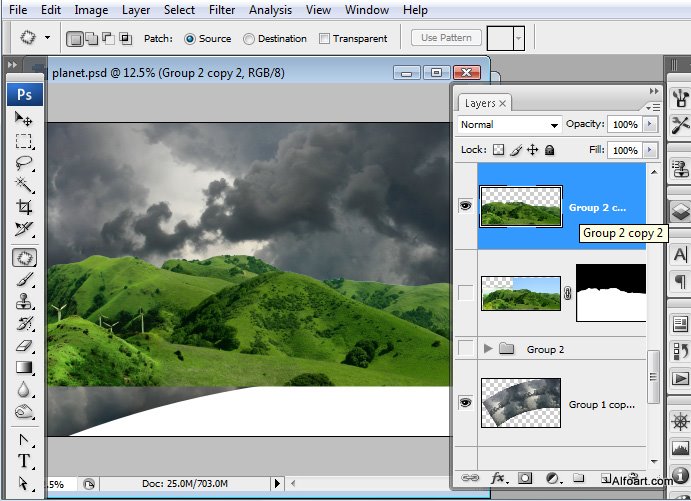Click the Use Pattern button
Image resolution: width=691 pixels, height=501 pixels.
point(446,38)
